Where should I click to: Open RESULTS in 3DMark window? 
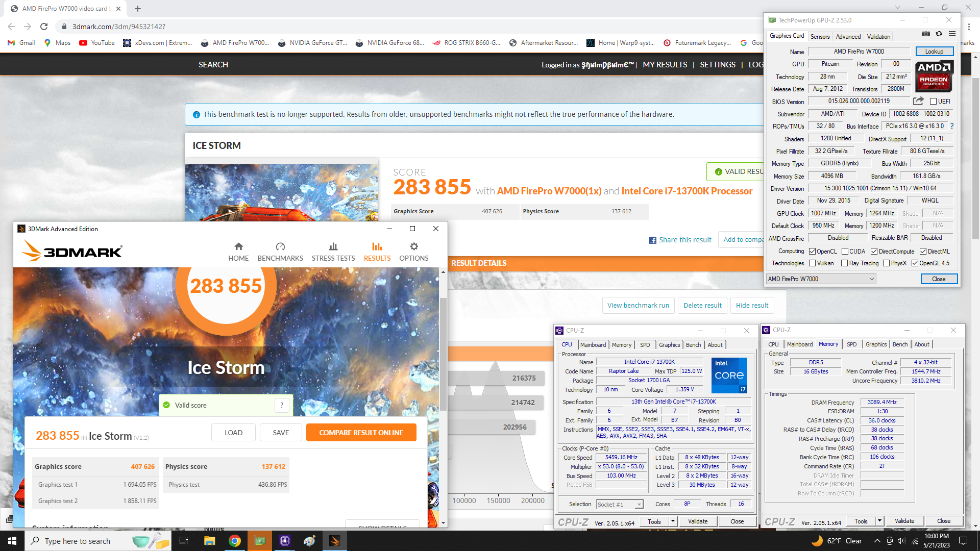[377, 252]
